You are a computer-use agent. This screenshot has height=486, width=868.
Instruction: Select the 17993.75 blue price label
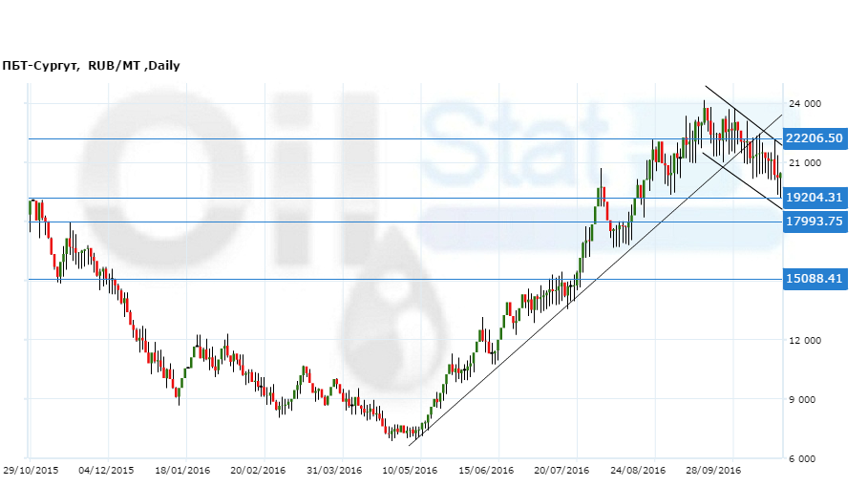(x=815, y=222)
